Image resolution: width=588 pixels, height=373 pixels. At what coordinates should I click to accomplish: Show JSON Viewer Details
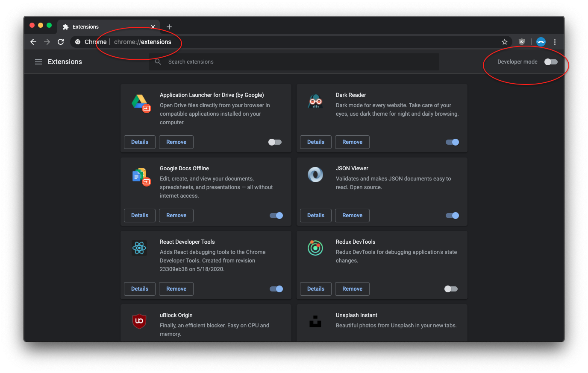click(316, 216)
